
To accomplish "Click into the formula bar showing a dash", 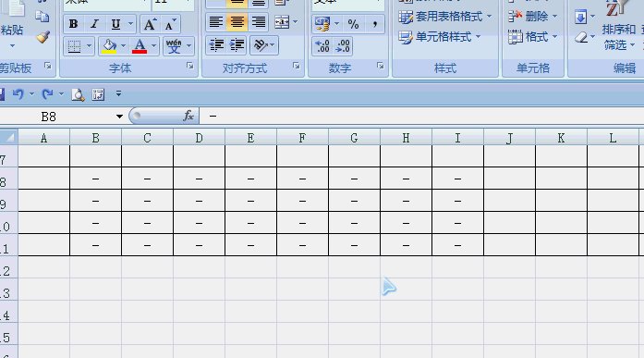I will pyautogui.click(x=421, y=117).
